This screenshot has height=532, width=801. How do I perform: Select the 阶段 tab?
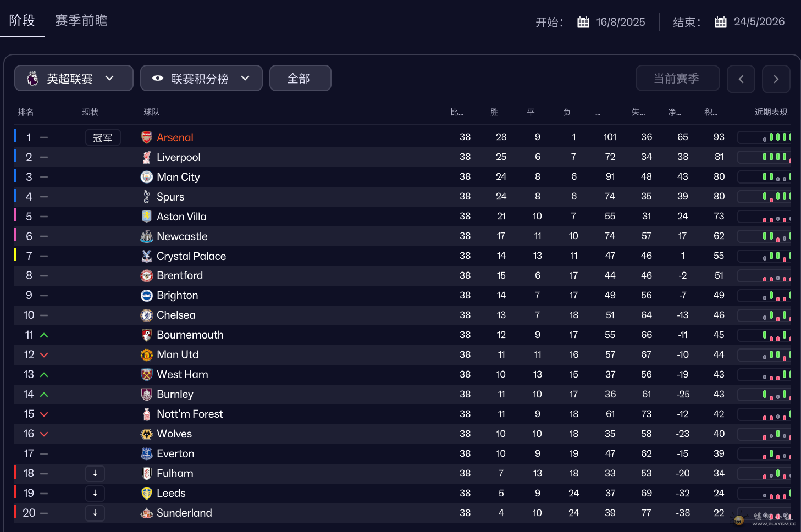pos(22,21)
